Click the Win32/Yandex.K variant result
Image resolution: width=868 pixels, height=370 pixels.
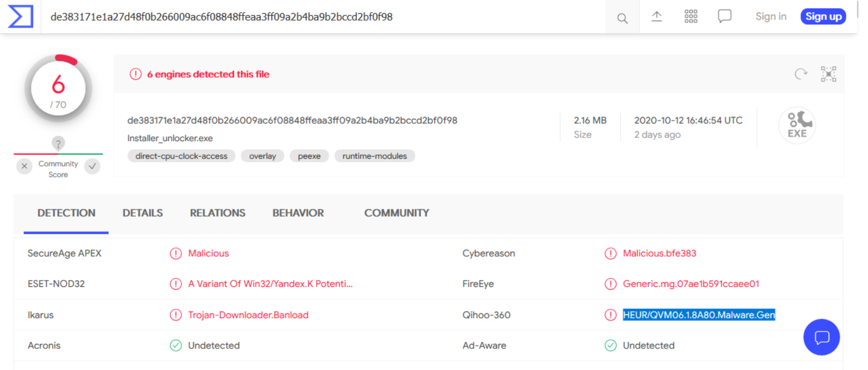coord(270,284)
